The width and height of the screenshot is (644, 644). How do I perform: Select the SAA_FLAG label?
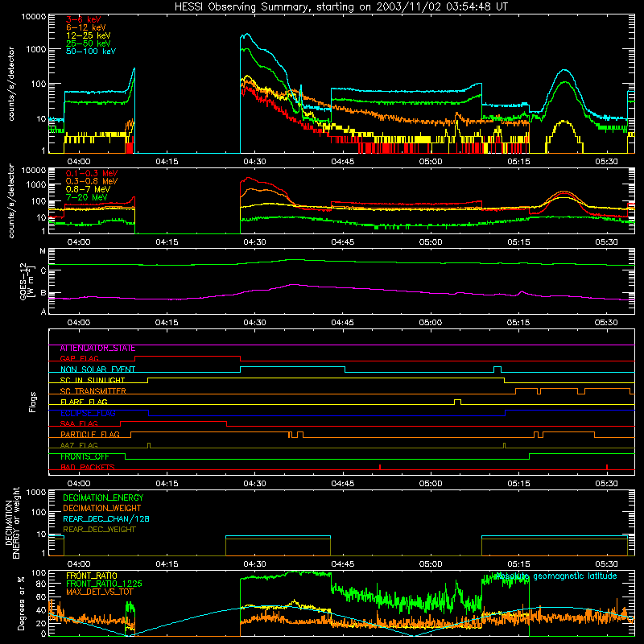[79, 423]
